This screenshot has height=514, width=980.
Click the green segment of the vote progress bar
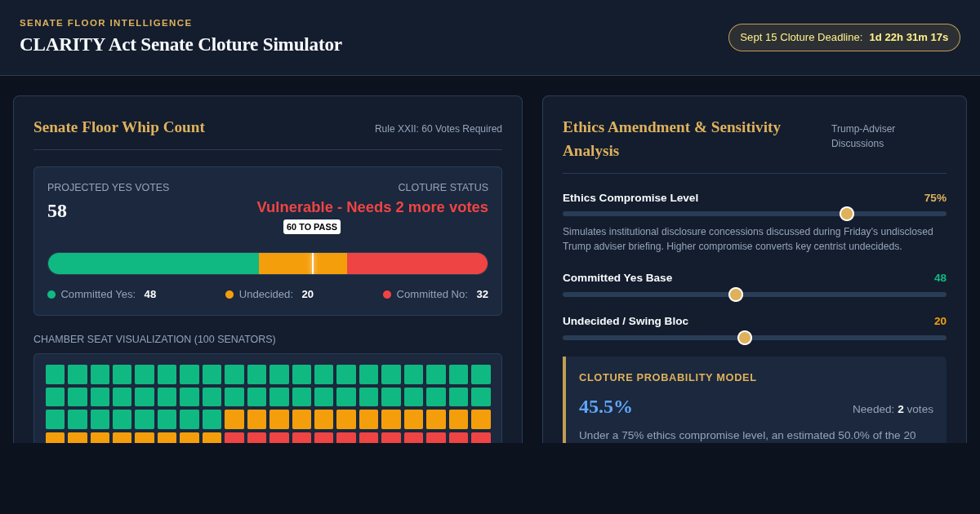tap(154, 264)
